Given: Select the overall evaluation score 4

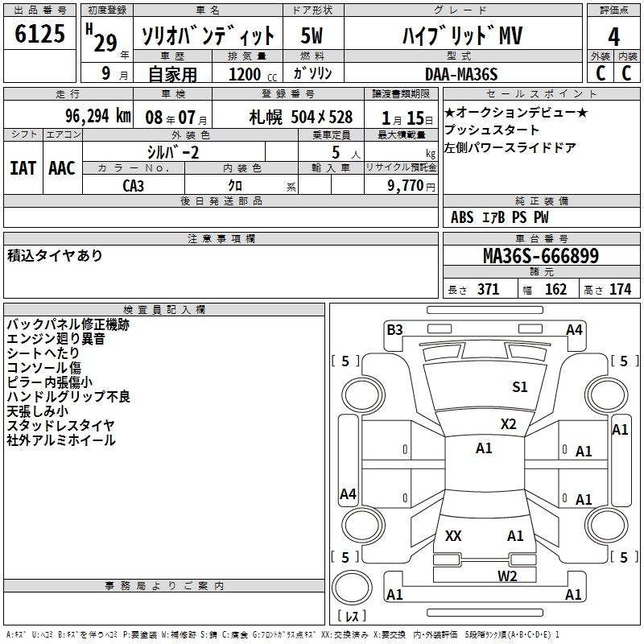Looking at the screenshot, I should (613, 35).
